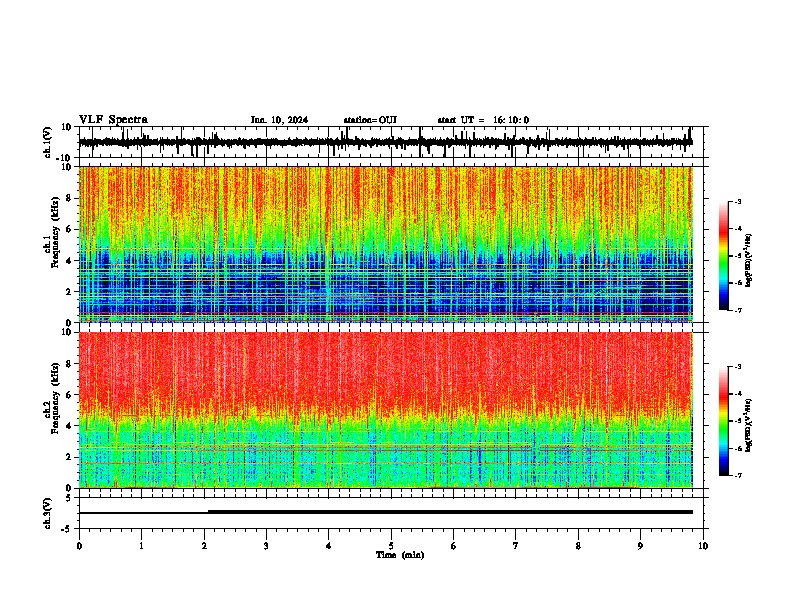Click the time-axis tick label "4"
This screenshot has width=792, height=612.
tap(329, 546)
